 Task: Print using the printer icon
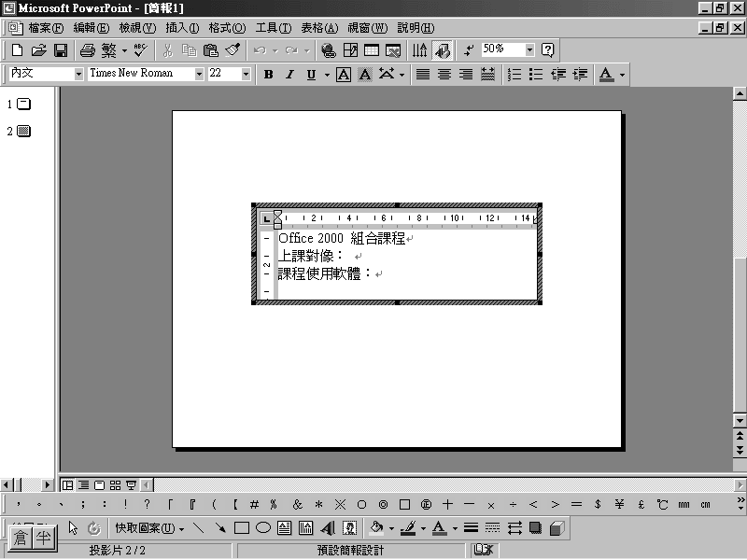[x=87, y=50]
